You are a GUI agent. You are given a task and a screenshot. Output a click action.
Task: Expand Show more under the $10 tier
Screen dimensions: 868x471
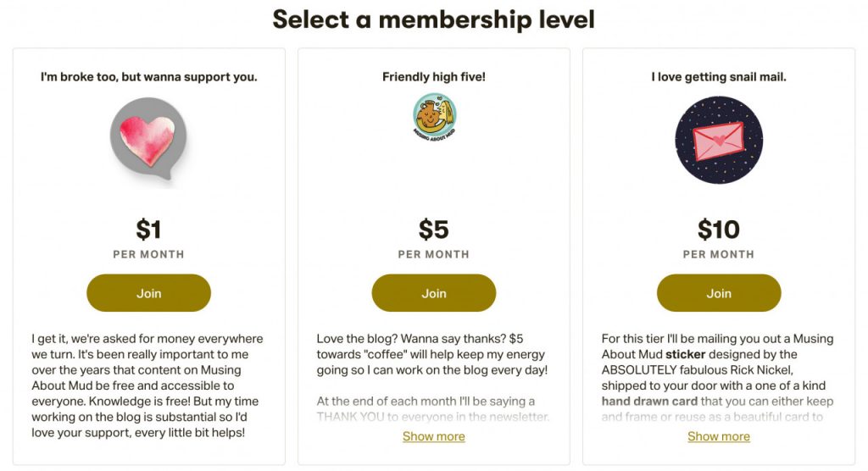pyautogui.click(x=719, y=436)
